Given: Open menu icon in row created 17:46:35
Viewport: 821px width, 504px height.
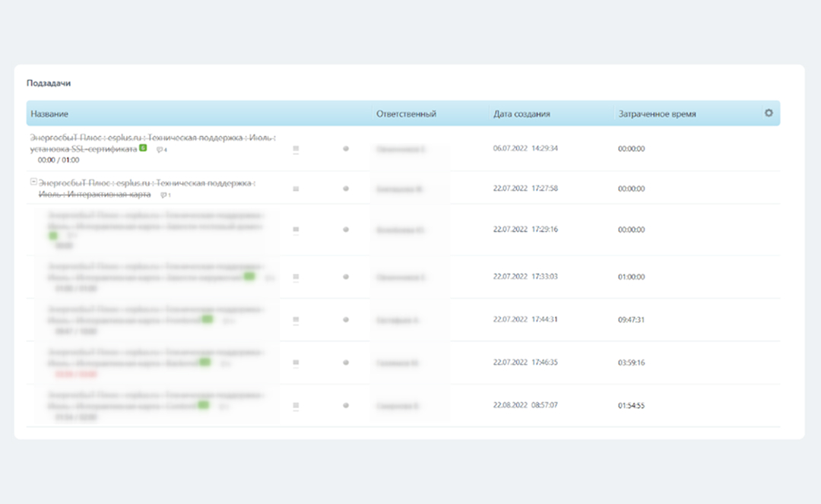Looking at the screenshot, I should tap(296, 363).
